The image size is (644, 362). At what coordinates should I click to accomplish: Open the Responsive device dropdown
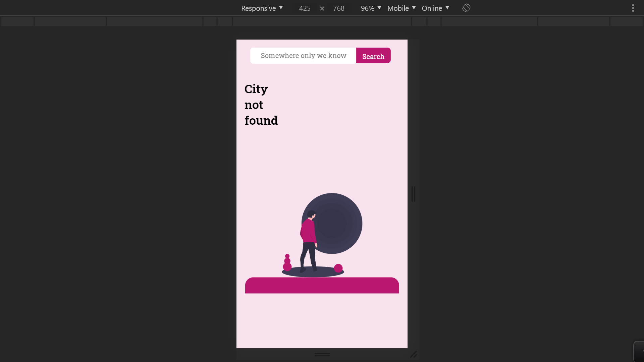(262, 8)
